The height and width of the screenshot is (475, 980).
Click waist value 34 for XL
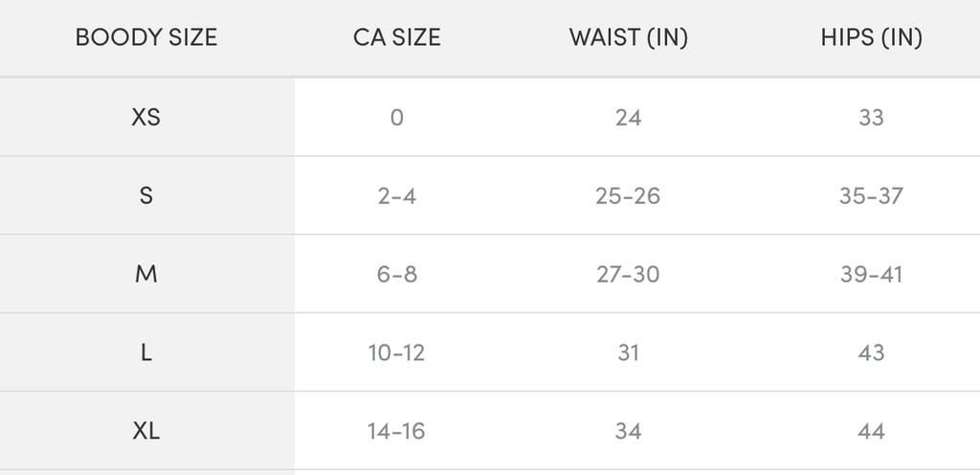point(628,431)
